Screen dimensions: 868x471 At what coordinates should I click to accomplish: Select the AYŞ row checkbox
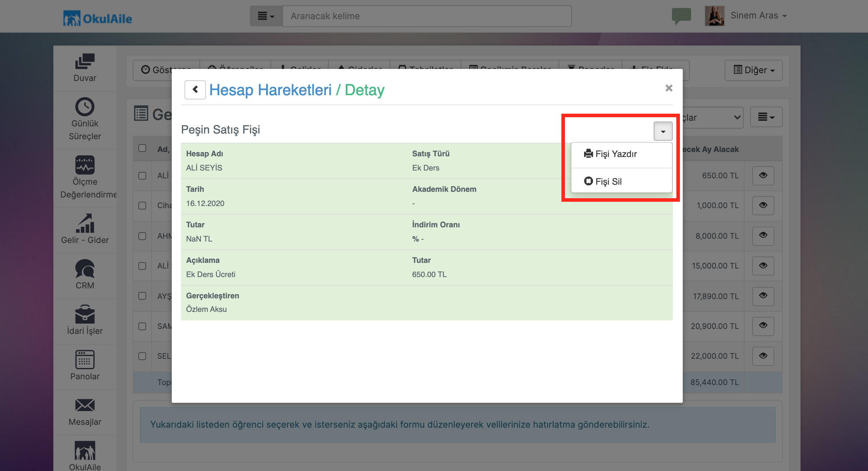(142, 296)
